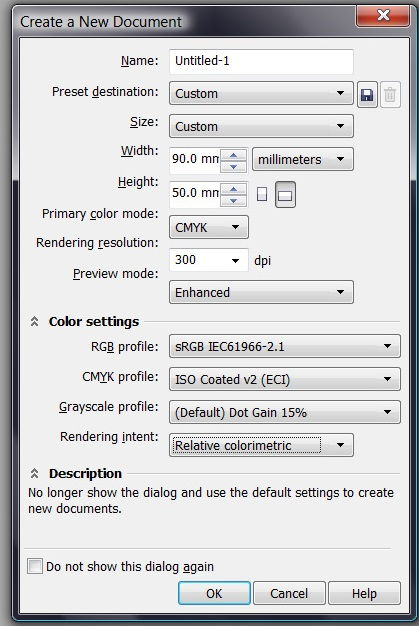Check Do not show this dialog again
The width and height of the screenshot is (419, 626).
coord(35,566)
